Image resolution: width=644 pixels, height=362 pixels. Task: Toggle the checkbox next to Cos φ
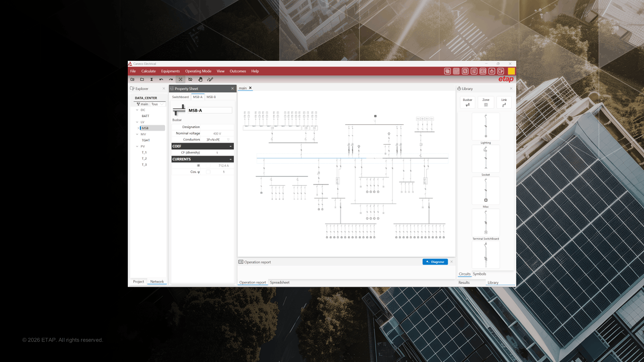pyautogui.click(x=208, y=172)
